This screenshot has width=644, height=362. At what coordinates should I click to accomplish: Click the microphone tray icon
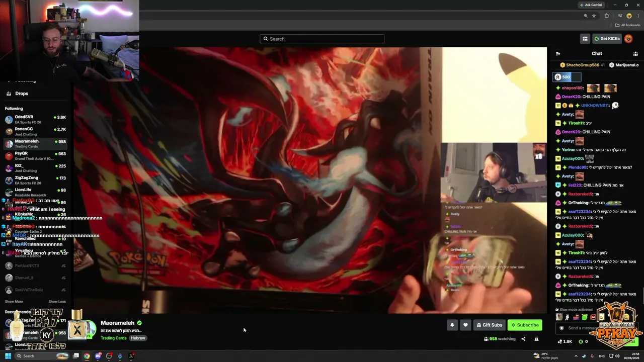tap(592, 356)
